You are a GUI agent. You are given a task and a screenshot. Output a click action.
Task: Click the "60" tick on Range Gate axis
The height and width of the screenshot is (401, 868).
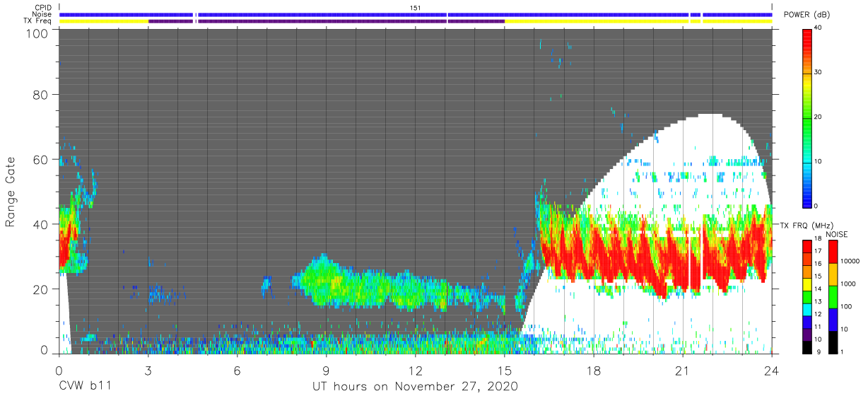pyautogui.click(x=40, y=159)
